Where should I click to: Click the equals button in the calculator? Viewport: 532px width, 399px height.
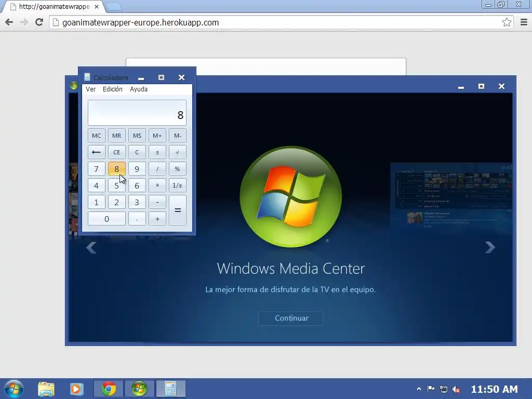tap(178, 210)
